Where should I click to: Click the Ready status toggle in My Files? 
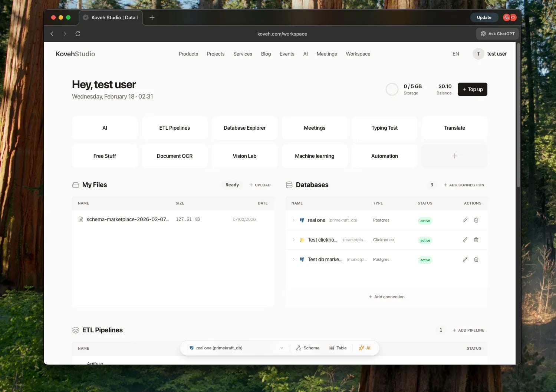[x=232, y=185]
